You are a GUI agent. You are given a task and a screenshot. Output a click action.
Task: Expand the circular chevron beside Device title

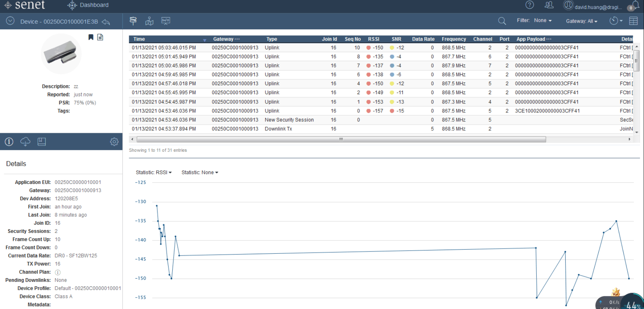pyautogui.click(x=10, y=21)
